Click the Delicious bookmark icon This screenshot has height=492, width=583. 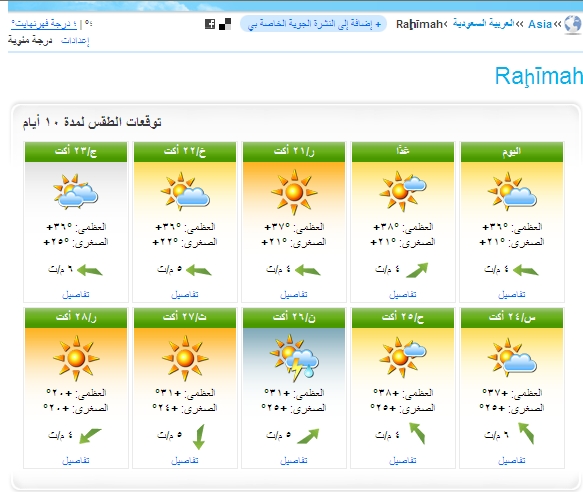225,24
